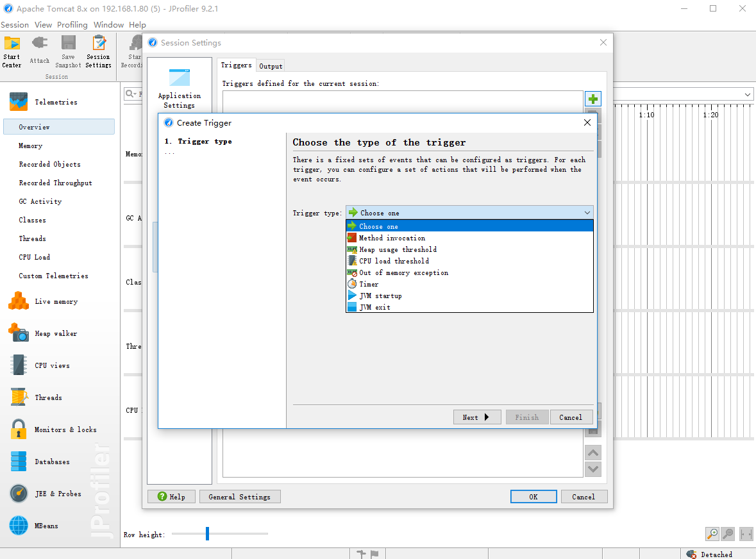This screenshot has width=756, height=559.
Task: Open the JEE & Probes gauge icon
Action: click(x=19, y=494)
